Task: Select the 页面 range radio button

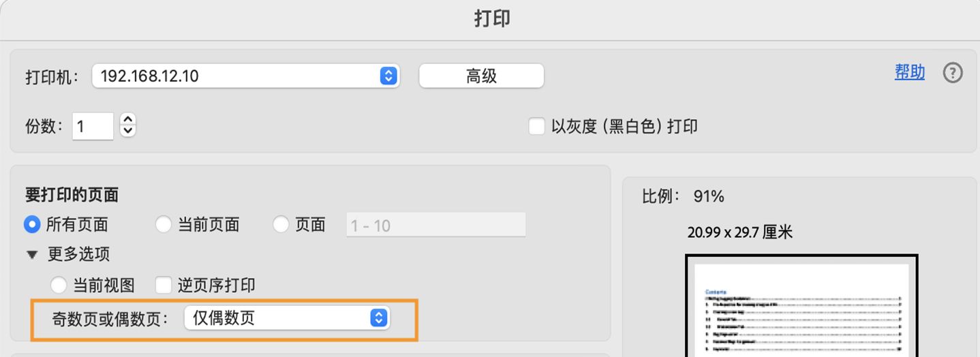Action: click(x=281, y=224)
